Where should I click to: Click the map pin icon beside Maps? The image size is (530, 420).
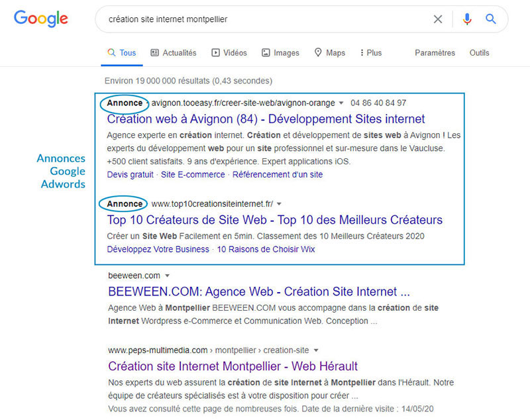(x=318, y=52)
